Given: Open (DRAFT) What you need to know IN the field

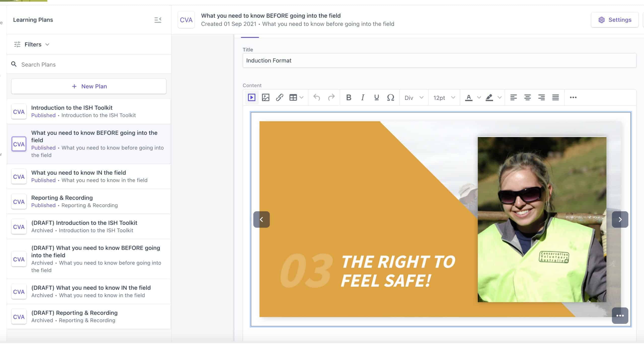Looking at the screenshot, I should pyautogui.click(x=89, y=291).
